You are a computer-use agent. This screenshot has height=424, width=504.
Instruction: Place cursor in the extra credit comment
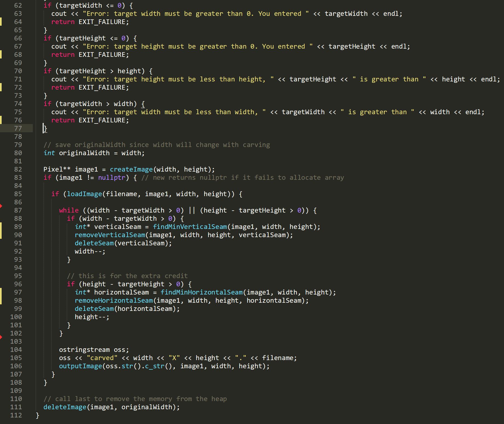(127, 276)
